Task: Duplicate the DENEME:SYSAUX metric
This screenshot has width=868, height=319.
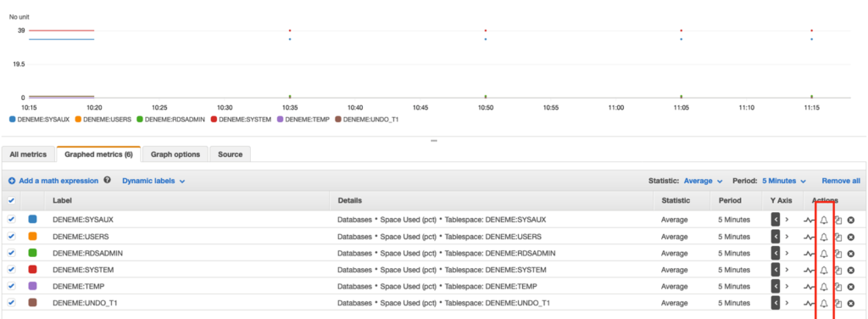Action: [x=838, y=220]
